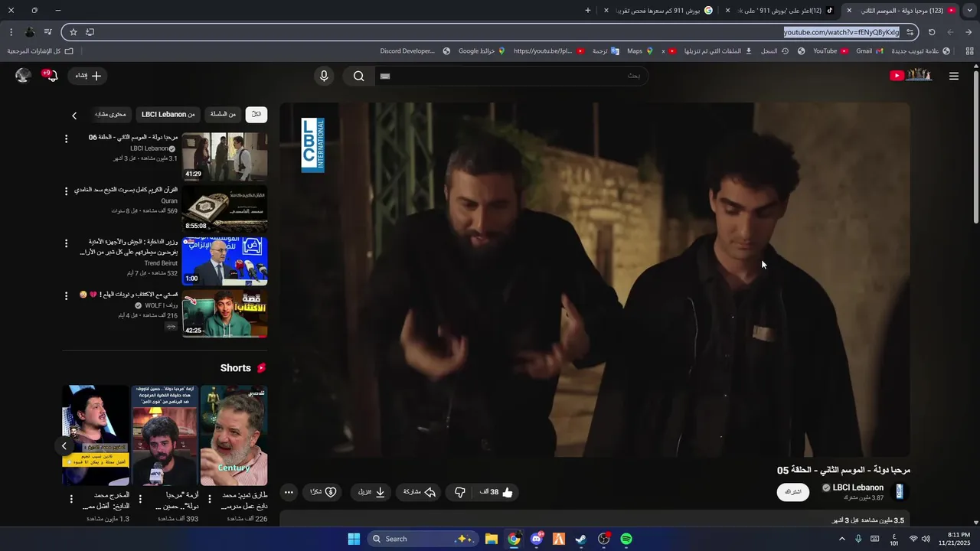Open Google خرائط bookmark
This screenshot has width=980, height=551.
[x=482, y=51]
